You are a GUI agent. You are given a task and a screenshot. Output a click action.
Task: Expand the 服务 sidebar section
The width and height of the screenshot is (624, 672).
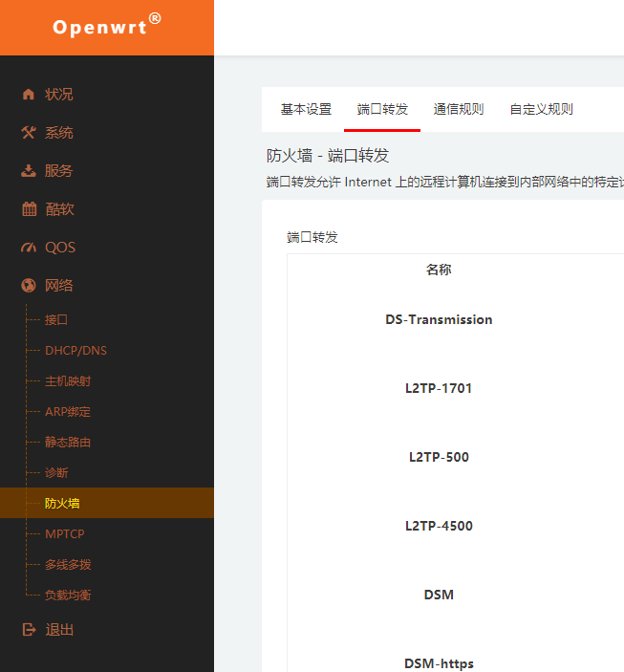(58, 170)
